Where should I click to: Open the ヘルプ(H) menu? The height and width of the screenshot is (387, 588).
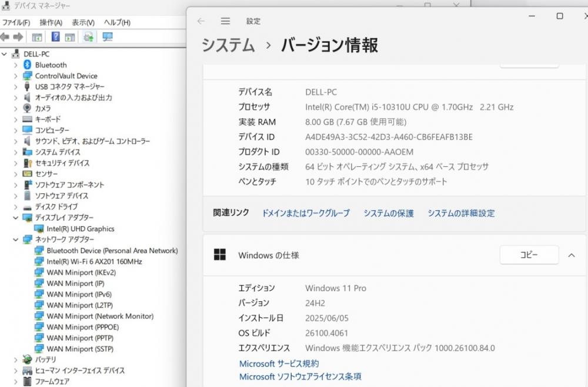coord(117,22)
